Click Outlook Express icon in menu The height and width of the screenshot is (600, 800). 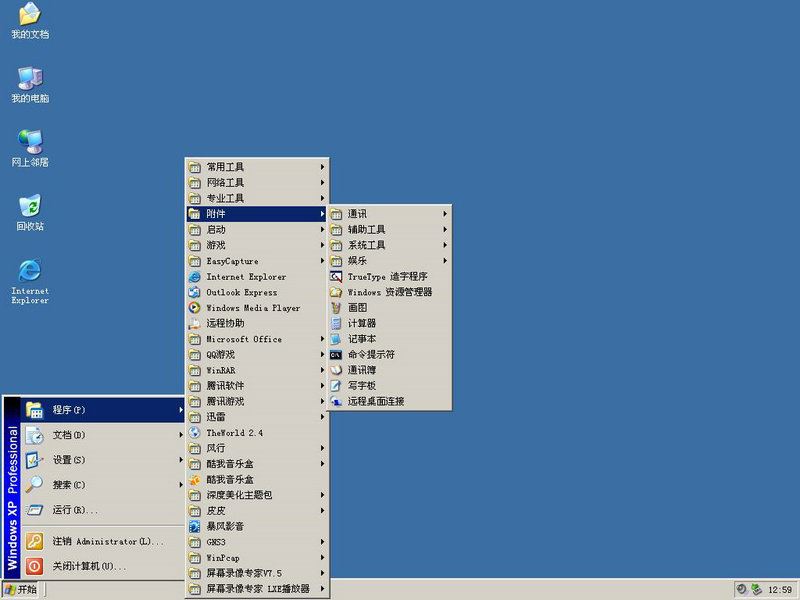(194, 292)
